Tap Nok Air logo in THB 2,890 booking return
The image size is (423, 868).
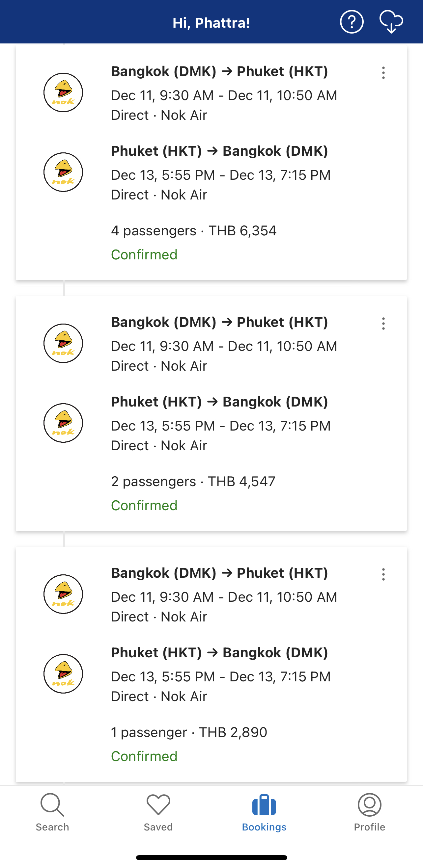[x=63, y=673]
